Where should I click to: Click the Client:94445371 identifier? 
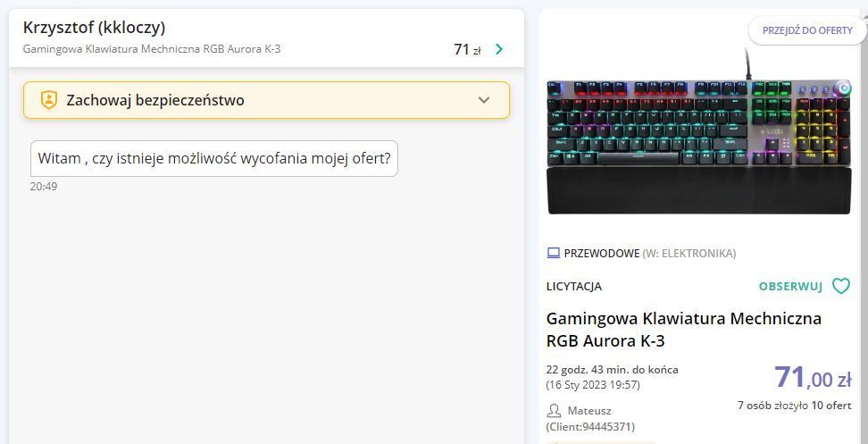[590, 427]
